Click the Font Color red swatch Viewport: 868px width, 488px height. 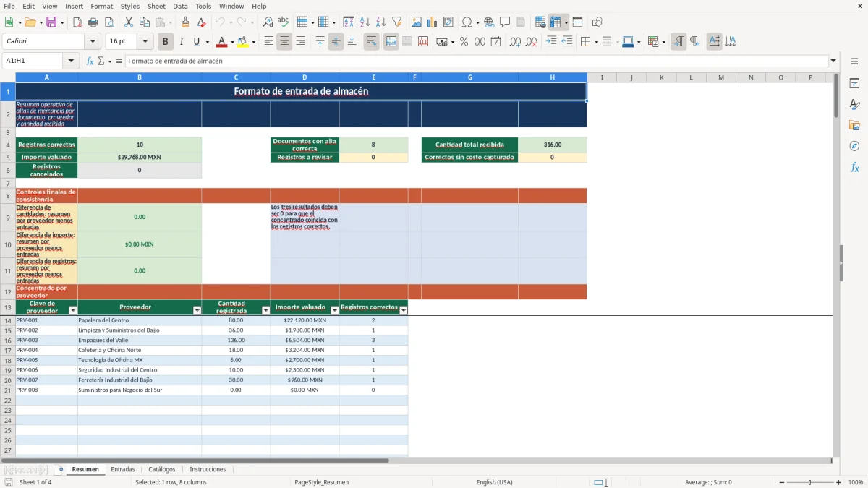(x=221, y=42)
